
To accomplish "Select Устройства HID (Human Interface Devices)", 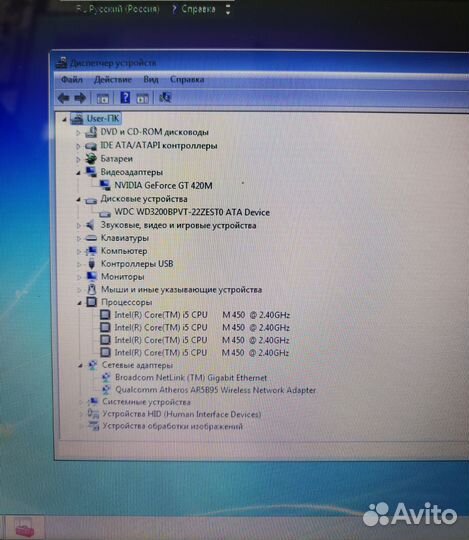I will 181,414.
